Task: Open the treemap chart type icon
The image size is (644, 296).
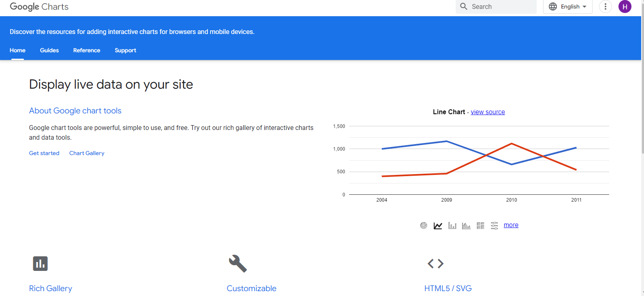Action: [480, 226]
